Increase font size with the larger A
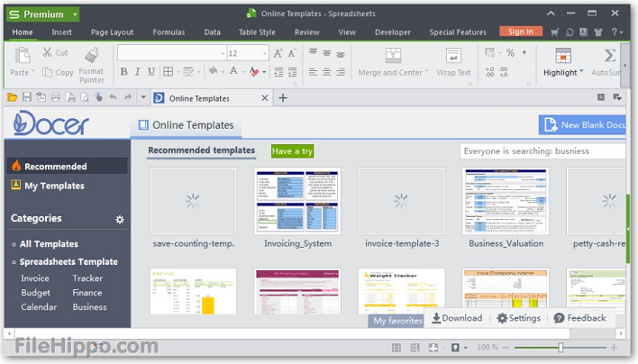638x364 pixels. [278, 53]
